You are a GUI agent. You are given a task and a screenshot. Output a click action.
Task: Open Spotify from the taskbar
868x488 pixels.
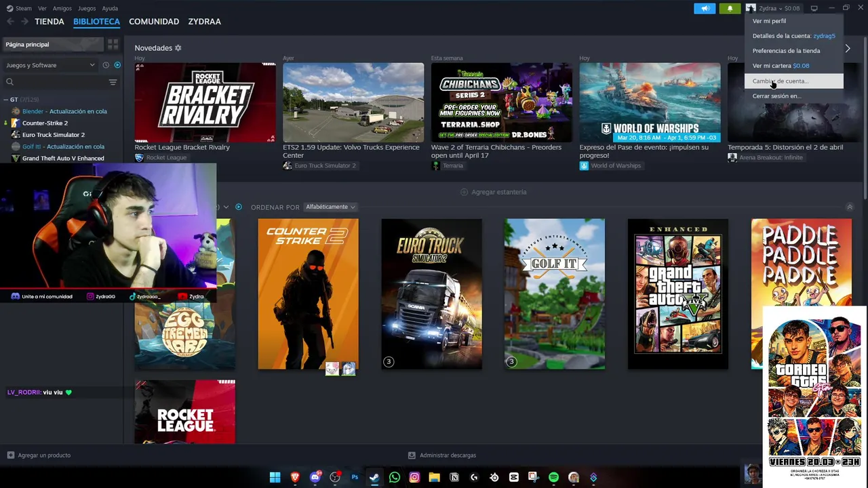pos(553,477)
